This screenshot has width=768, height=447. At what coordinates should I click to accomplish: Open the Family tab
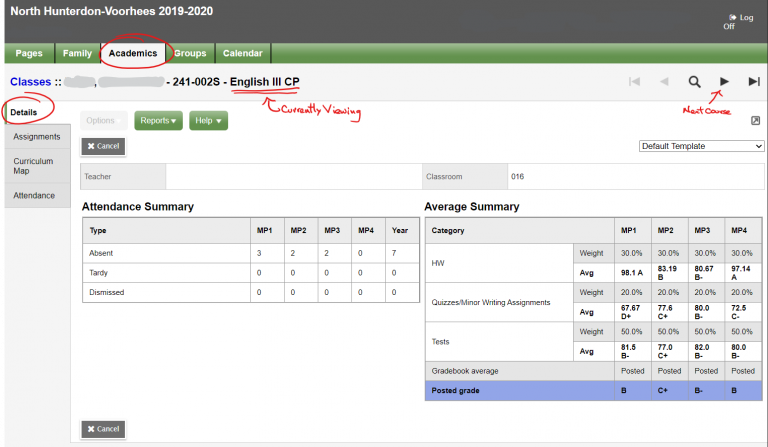pos(77,53)
